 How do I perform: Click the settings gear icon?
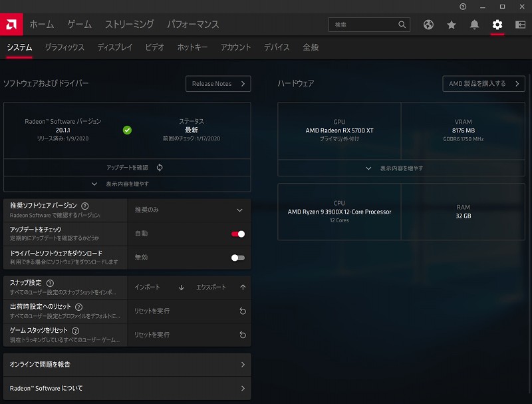497,25
